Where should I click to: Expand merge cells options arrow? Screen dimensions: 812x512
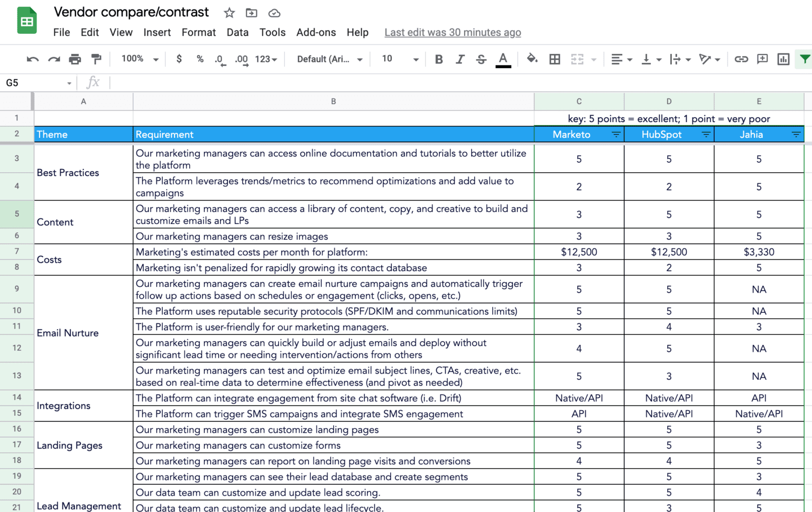594,60
